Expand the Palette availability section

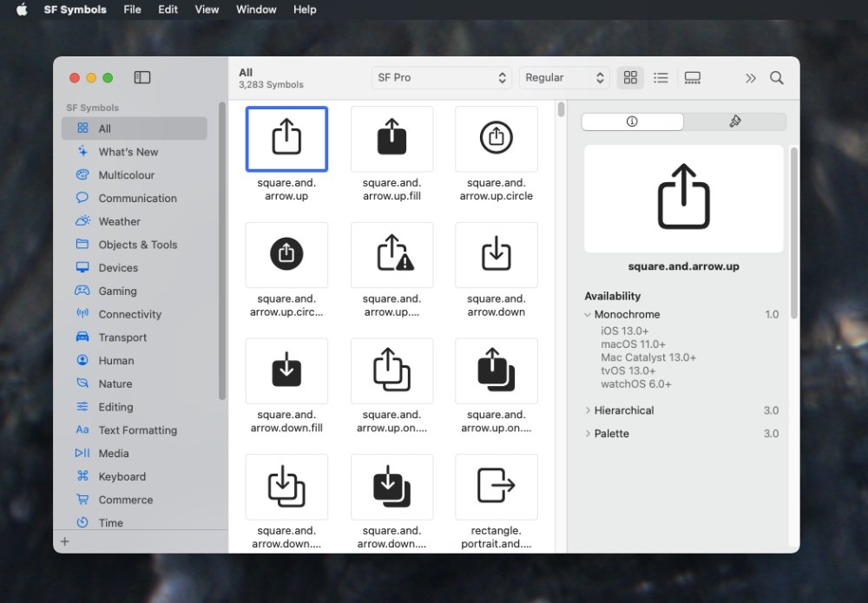click(588, 434)
